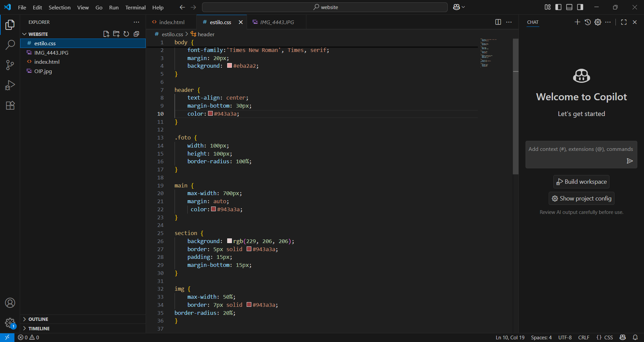The height and width of the screenshot is (342, 644).
Task: Open the Search view in activity bar
Action: point(10,45)
